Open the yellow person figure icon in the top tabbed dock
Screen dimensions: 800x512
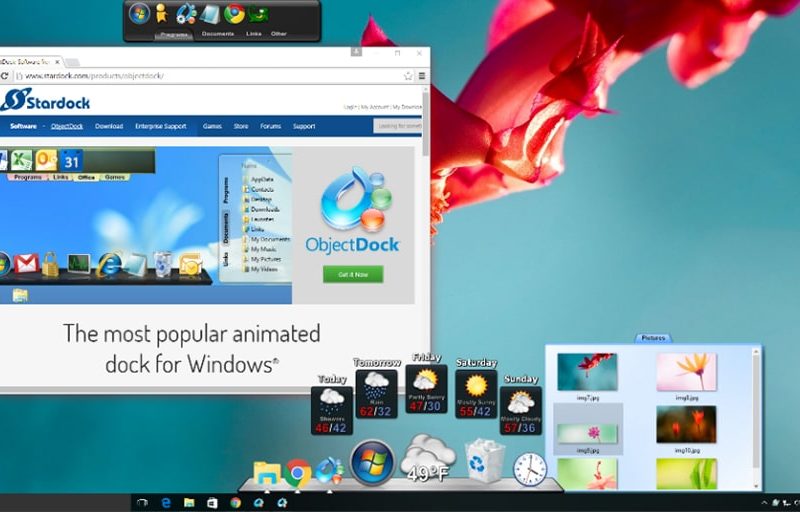point(161,14)
